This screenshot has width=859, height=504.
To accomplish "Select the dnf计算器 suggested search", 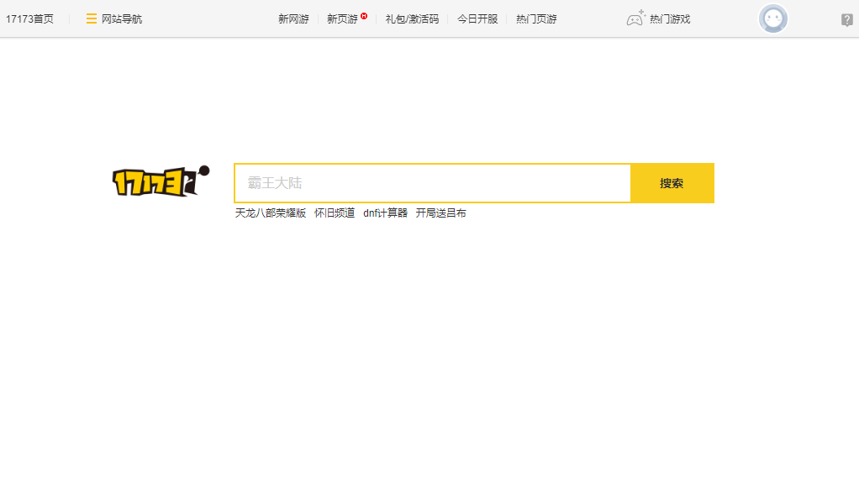I will coord(385,213).
